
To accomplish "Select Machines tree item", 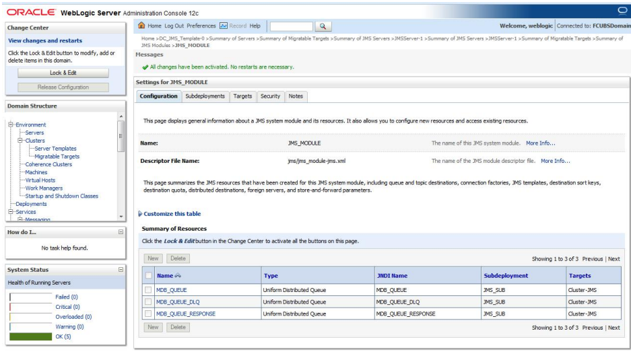I will pyautogui.click(x=36, y=172).
